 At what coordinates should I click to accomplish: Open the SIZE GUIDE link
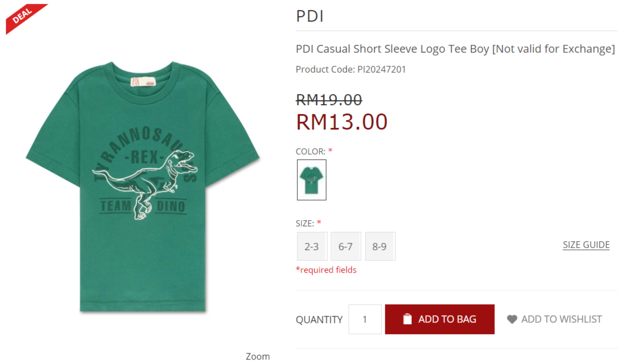pos(586,245)
